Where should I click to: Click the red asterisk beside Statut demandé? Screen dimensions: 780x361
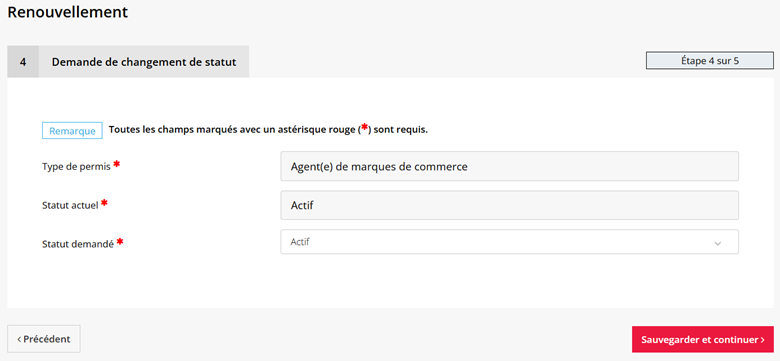[x=120, y=242]
